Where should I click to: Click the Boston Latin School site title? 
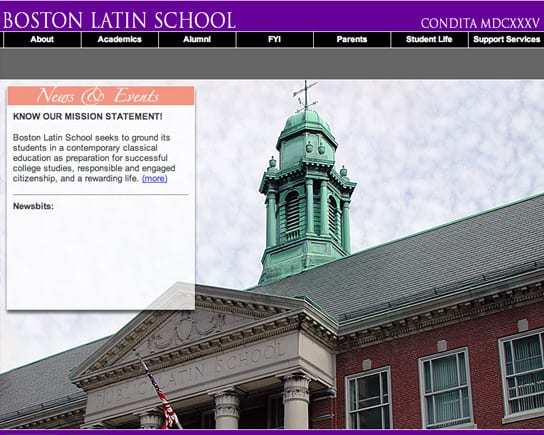(120, 20)
